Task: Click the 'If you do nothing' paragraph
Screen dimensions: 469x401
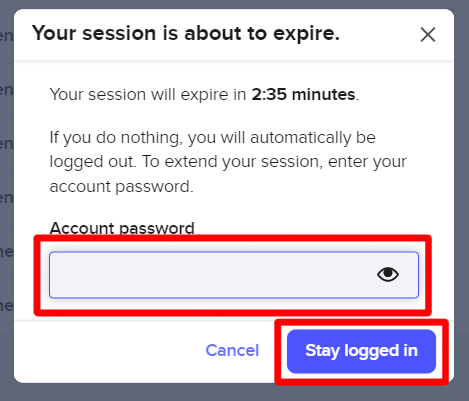Action: pyautogui.click(x=228, y=162)
